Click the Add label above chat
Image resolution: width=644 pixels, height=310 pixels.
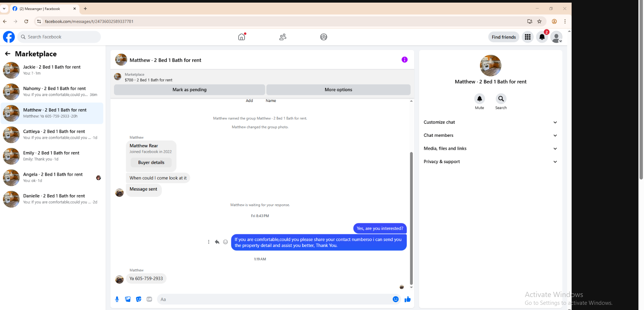[249, 101]
